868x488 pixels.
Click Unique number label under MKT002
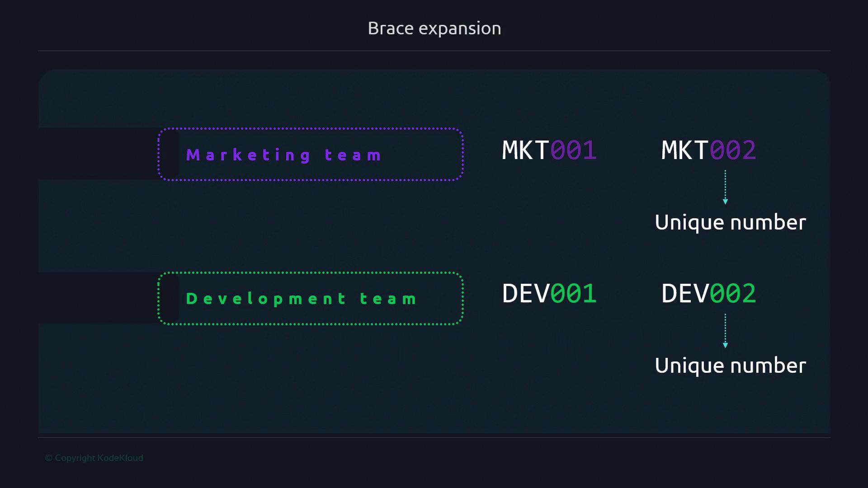coord(730,222)
